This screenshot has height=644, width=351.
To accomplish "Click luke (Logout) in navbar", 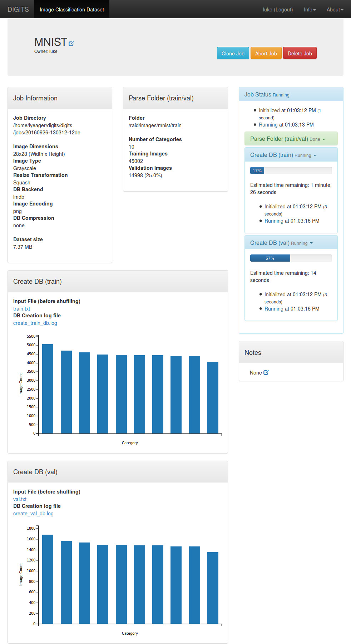I will [x=278, y=10].
